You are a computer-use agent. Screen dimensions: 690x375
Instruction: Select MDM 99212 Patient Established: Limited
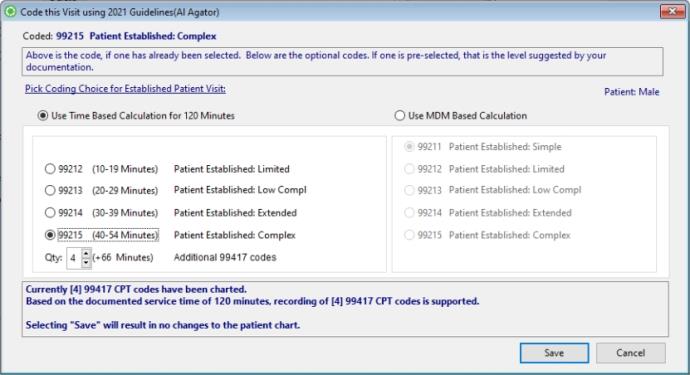coord(409,169)
